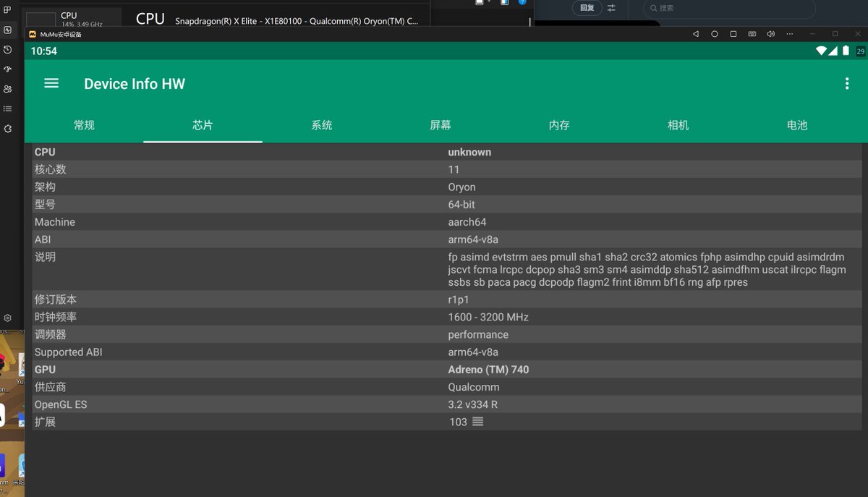Click the 型号 value 64-bit
The image size is (868, 497).
pos(461,205)
